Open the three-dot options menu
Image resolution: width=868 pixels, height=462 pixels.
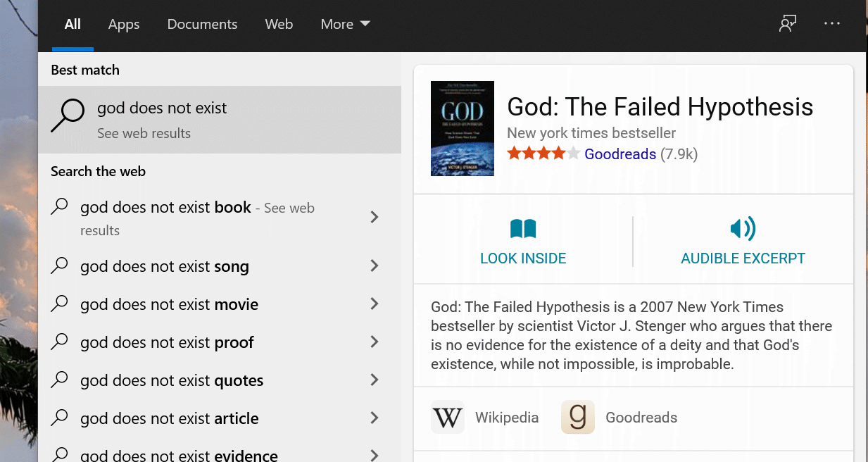coord(832,23)
